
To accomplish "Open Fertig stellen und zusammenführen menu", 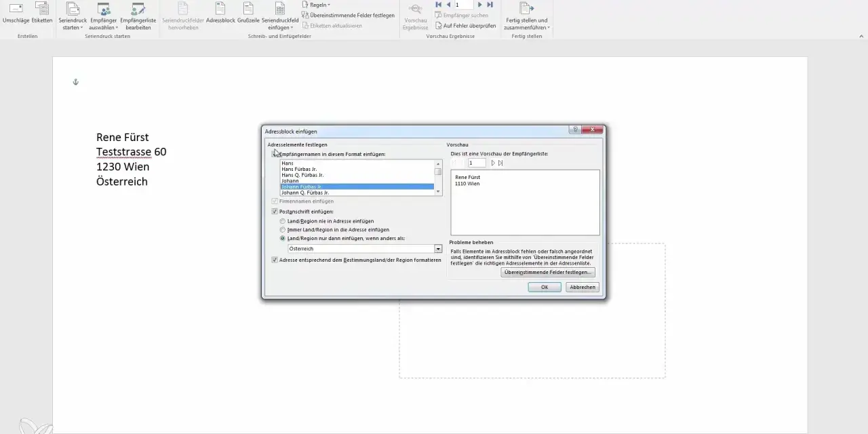I will coord(527,16).
